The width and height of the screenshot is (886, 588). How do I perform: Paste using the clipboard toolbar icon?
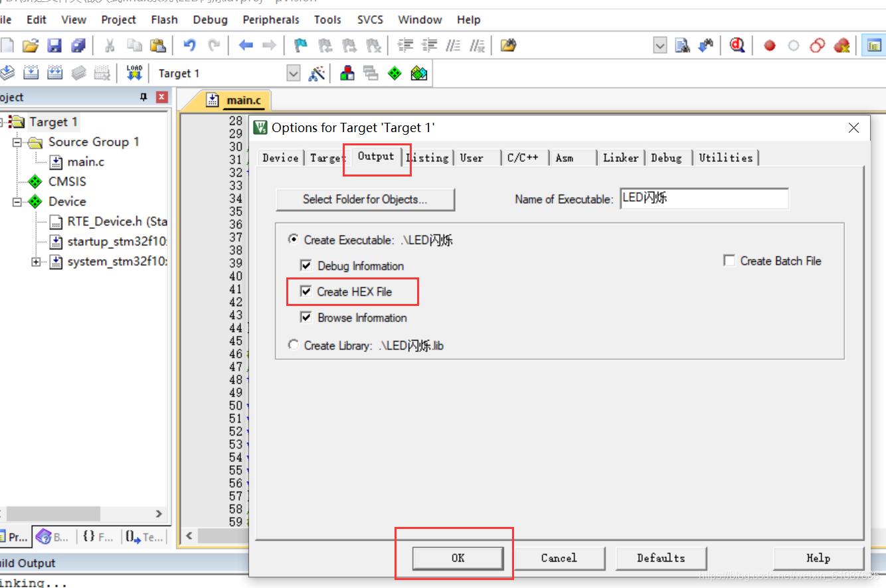(x=157, y=45)
